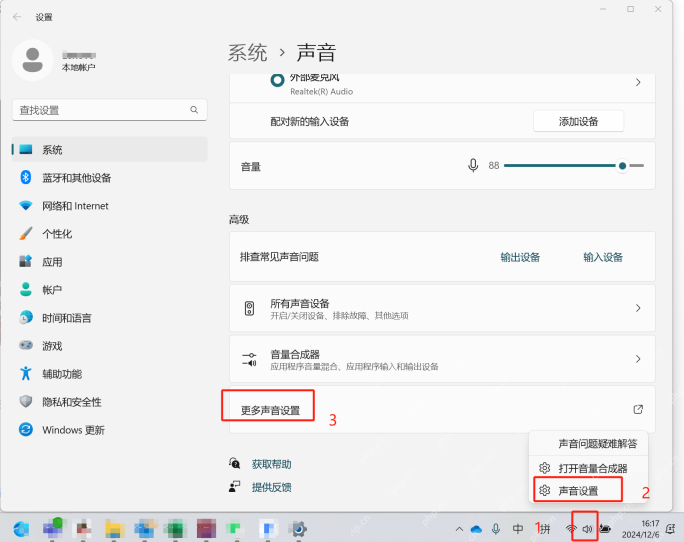Click the 隐私和安全性 shield icon
This screenshot has width=684, height=542.
26,401
